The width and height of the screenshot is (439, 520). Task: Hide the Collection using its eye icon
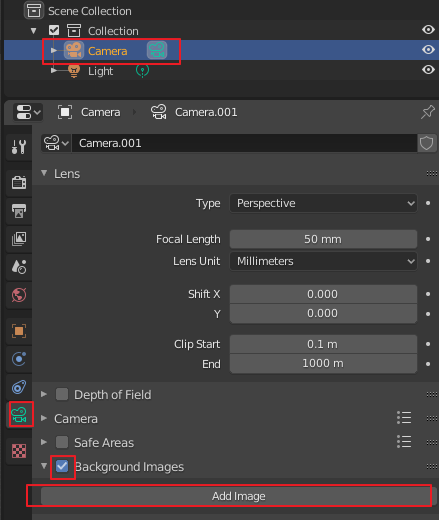pyautogui.click(x=428, y=30)
